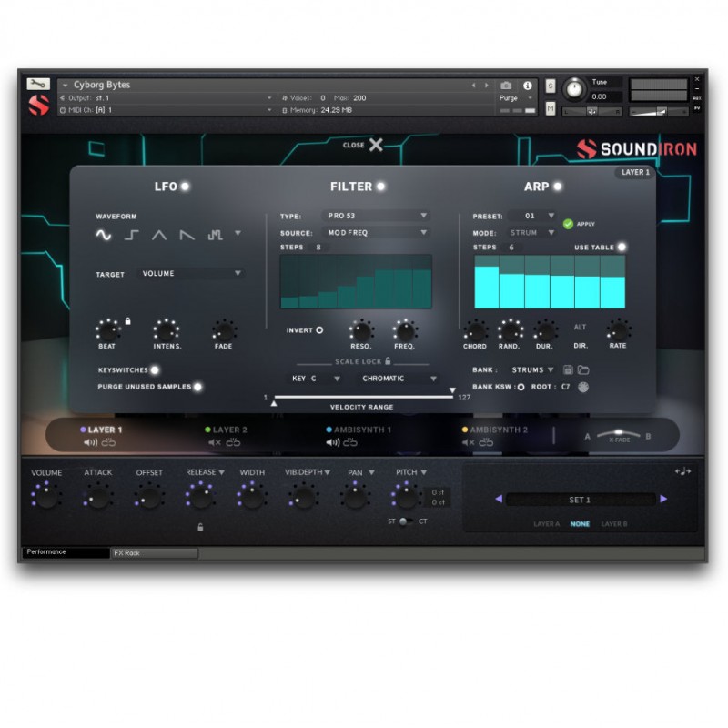
Task: Open the bank load folder icon
Action: pyautogui.click(x=584, y=369)
